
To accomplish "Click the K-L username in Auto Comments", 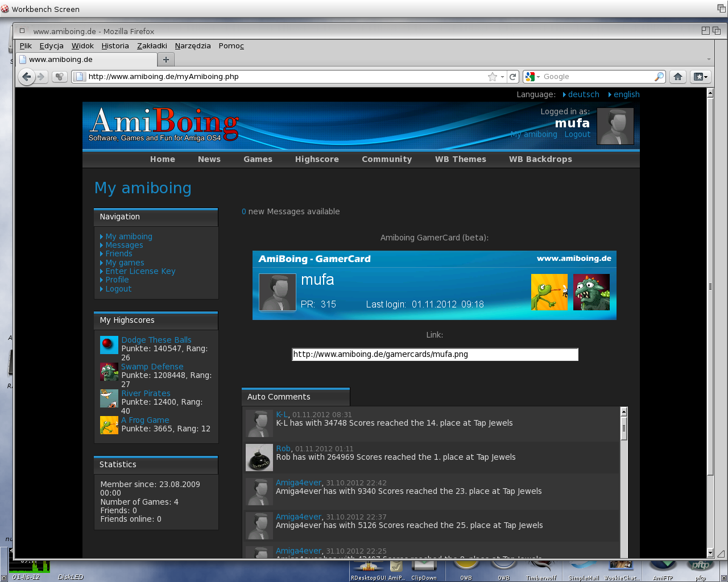I will 282,414.
